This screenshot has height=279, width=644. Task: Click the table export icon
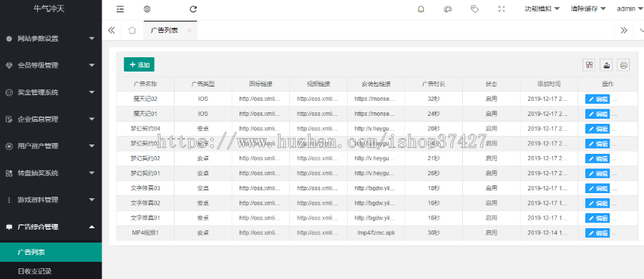[607, 65]
